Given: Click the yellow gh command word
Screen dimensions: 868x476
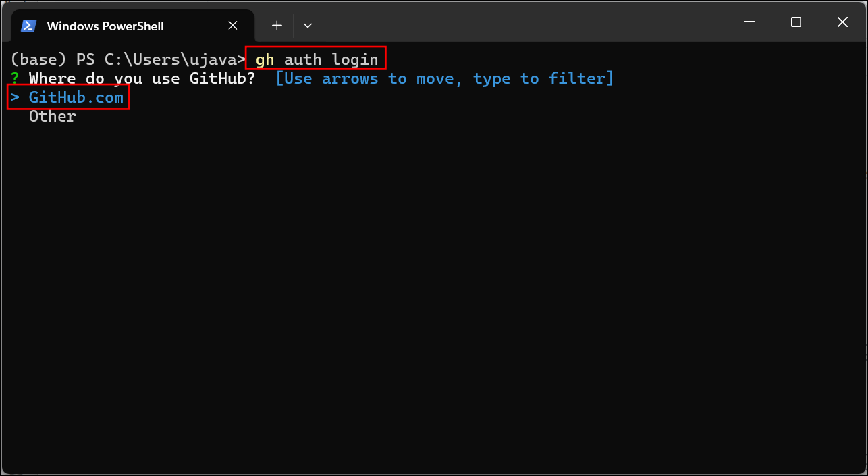Looking at the screenshot, I should click(265, 59).
